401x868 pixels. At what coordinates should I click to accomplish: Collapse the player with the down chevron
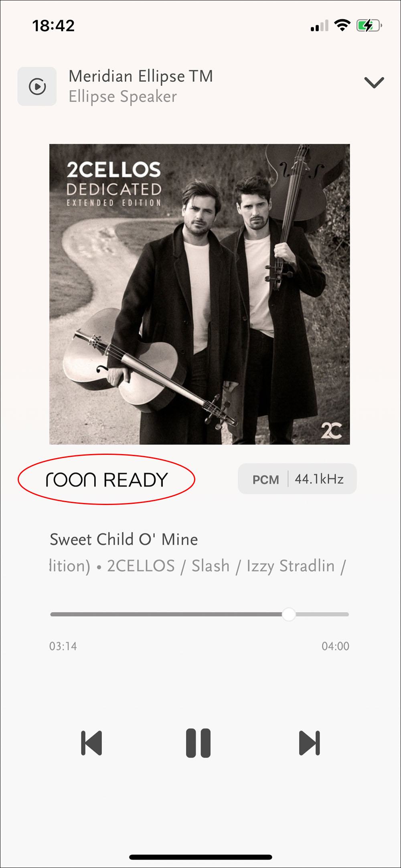[x=374, y=83]
